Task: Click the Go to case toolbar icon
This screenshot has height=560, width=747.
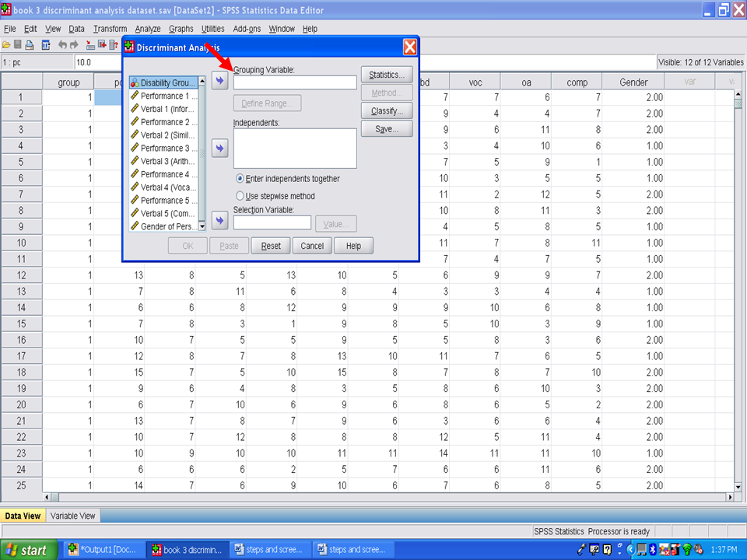Action: [x=90, y=45]
